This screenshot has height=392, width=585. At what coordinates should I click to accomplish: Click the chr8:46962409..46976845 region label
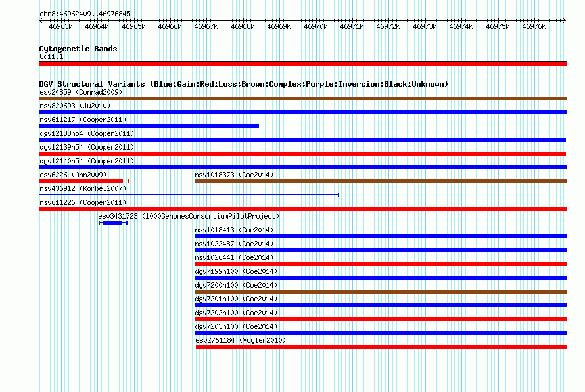tap(85, 14)
